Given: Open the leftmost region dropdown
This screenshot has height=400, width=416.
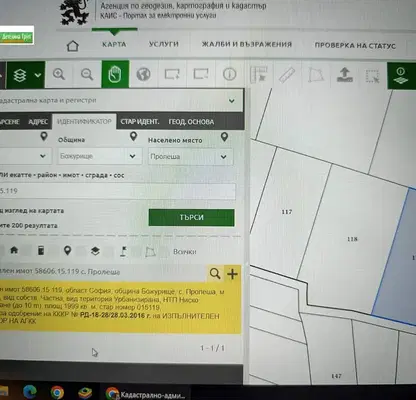Looking at the screenshot, I should point(26,156).
